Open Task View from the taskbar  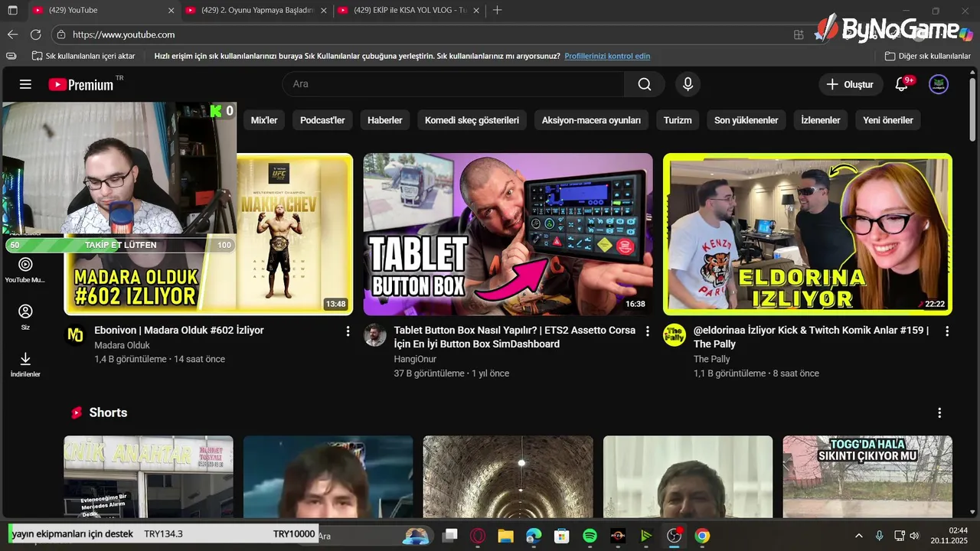pos(449,536)
